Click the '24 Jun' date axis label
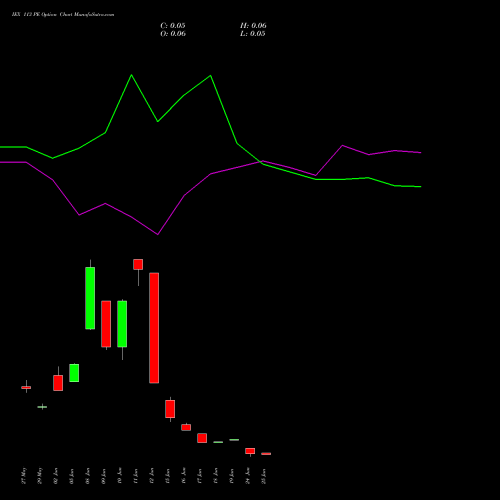This screenshot has height=500, width=500. [248, 476]
